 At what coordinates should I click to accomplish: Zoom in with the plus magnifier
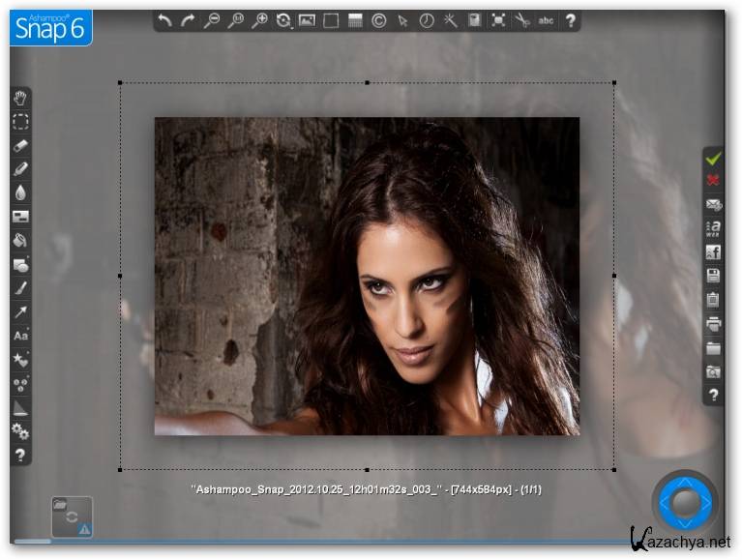click(x=260, y=20)
